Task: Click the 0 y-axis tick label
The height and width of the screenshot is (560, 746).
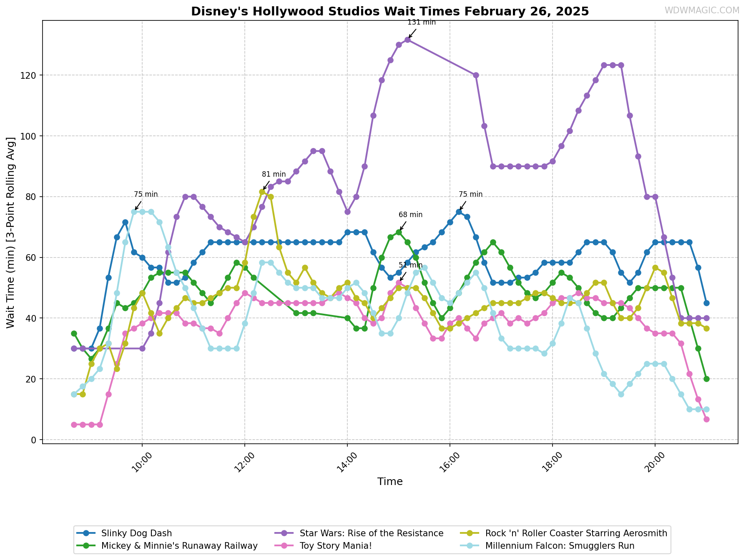Action: (35, 440)
